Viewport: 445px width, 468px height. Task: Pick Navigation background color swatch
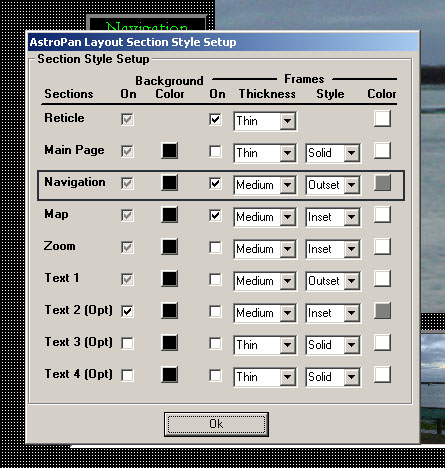[170, 183]
